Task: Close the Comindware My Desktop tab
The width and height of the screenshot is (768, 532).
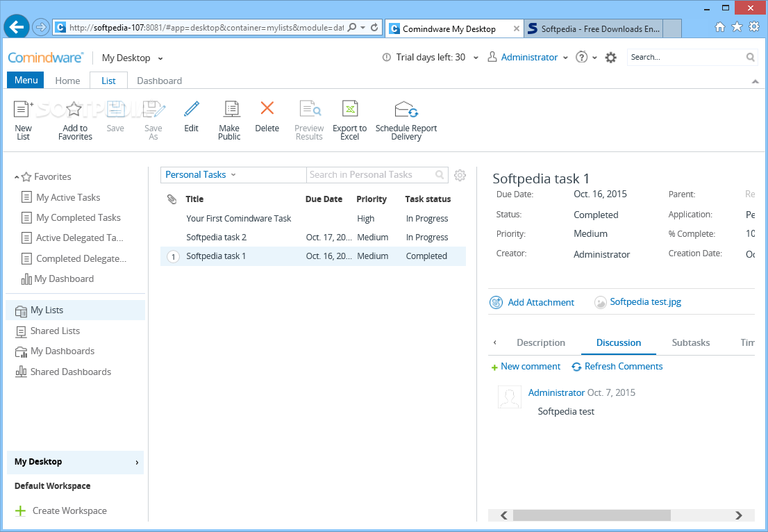Action: pyautogui.click(x=516, y=29)
